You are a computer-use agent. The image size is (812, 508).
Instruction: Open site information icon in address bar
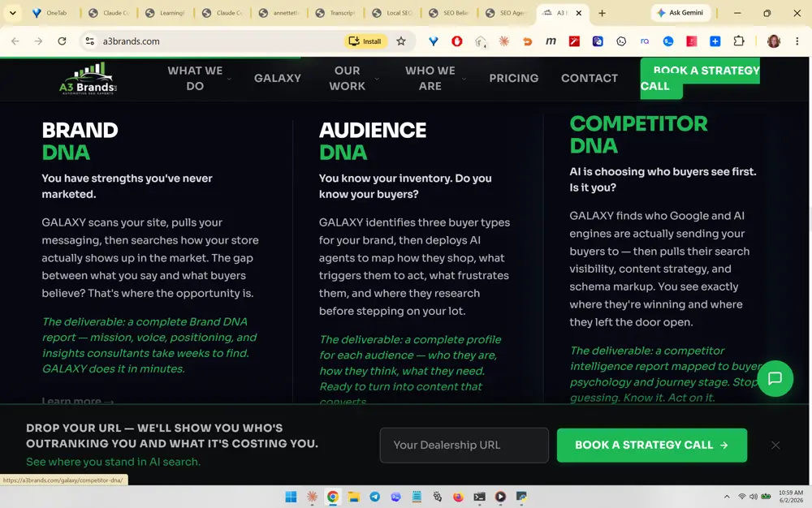(x=89, y=41)
